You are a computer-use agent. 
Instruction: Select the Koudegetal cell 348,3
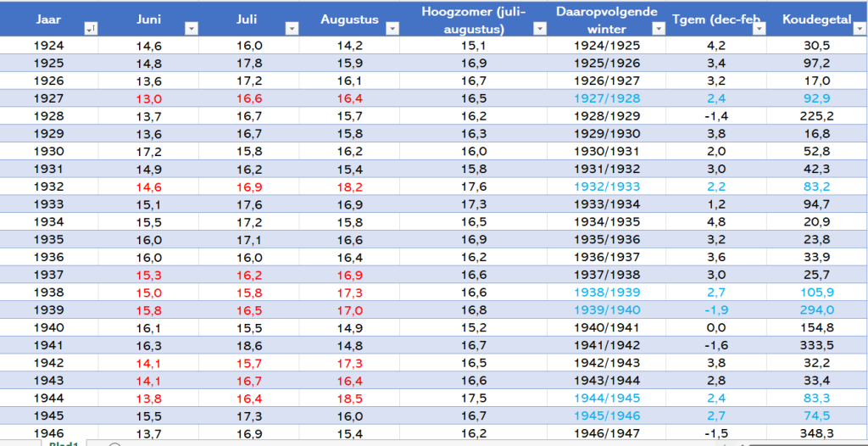point(817,433)
